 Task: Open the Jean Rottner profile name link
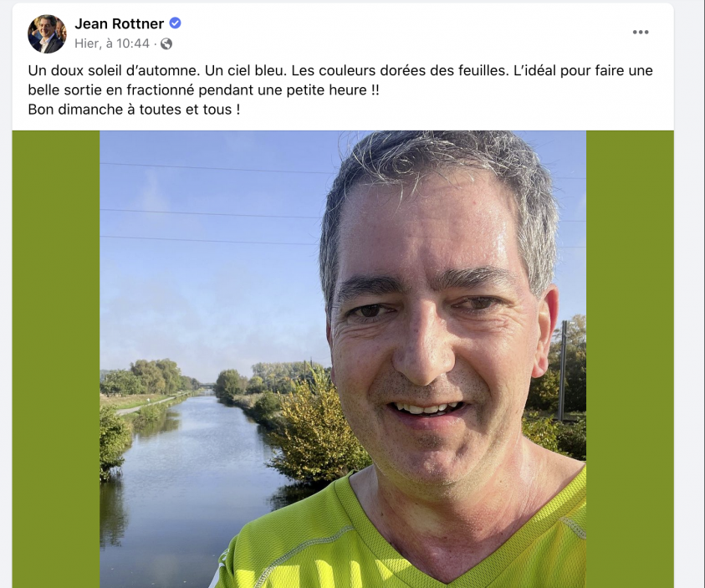coord(119,23)
